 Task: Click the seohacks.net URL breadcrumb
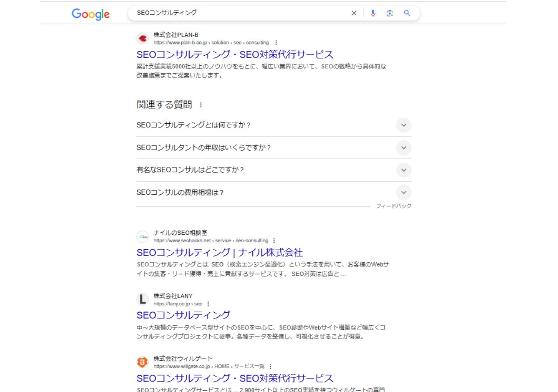point(211,240)
